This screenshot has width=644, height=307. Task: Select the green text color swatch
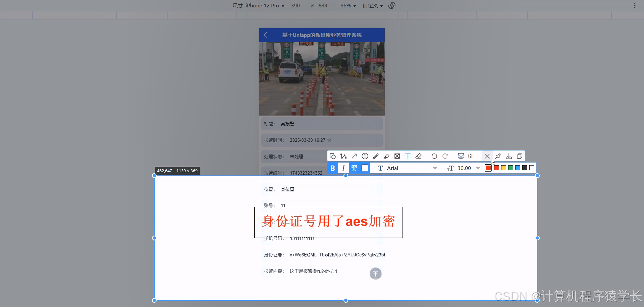(511, 168)
